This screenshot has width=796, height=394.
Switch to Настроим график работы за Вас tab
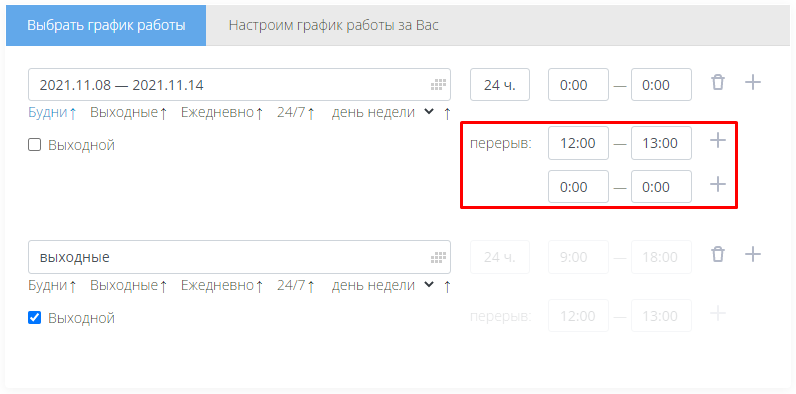point(334,25)
